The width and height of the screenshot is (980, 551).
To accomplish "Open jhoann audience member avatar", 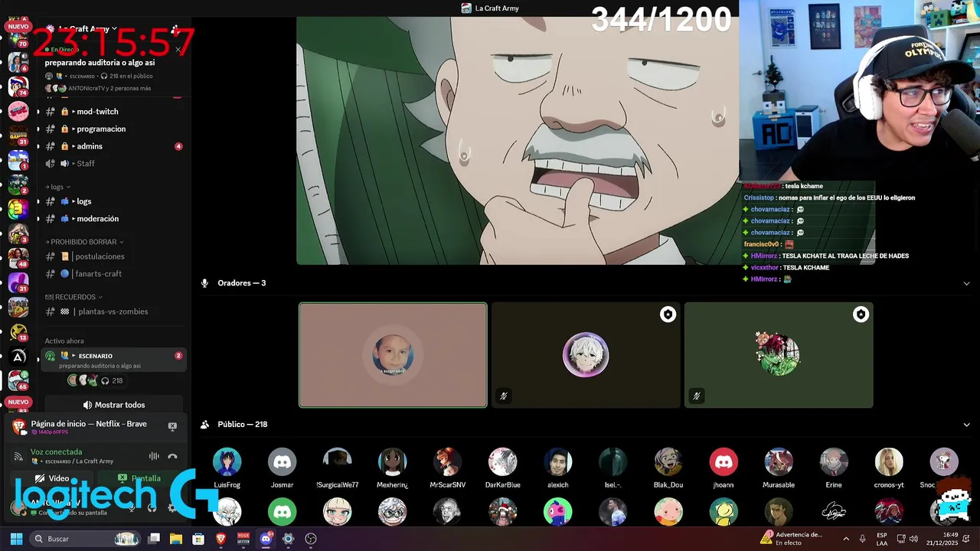I will [x=724, y=461].
